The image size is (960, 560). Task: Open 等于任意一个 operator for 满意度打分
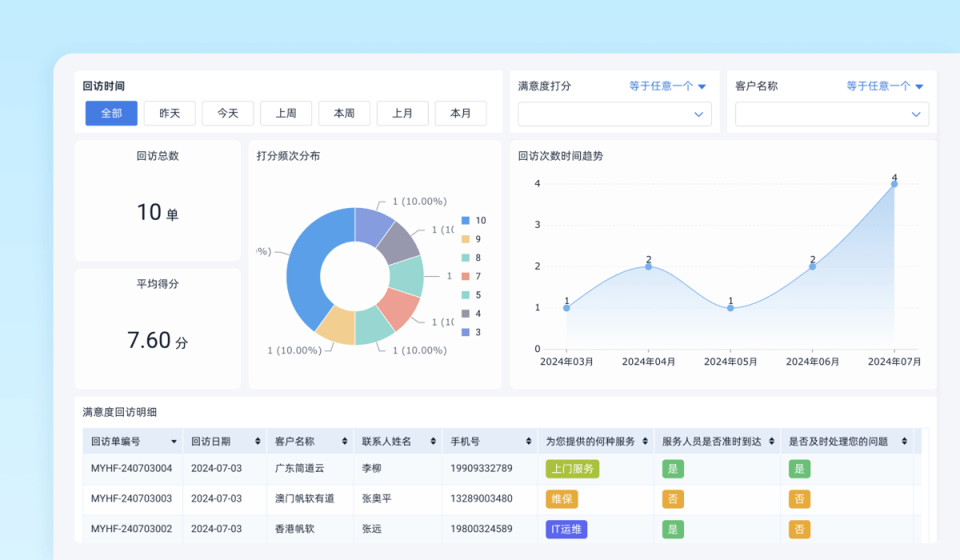coord(667,86)
